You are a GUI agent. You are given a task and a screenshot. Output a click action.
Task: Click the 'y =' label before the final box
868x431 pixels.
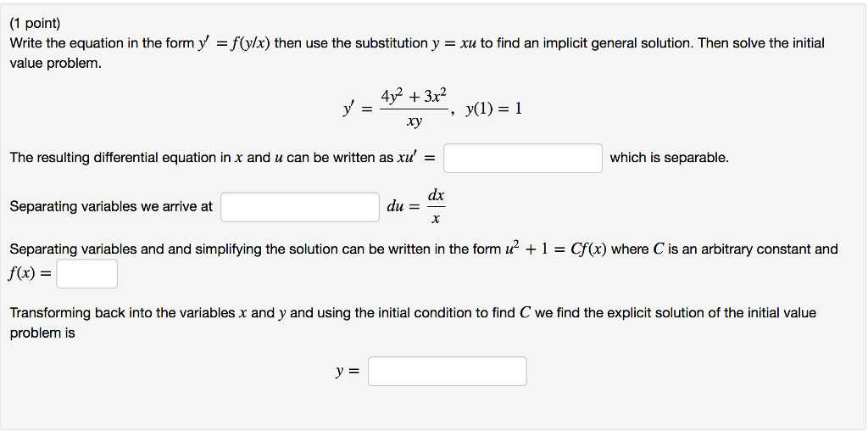[348, 372]
